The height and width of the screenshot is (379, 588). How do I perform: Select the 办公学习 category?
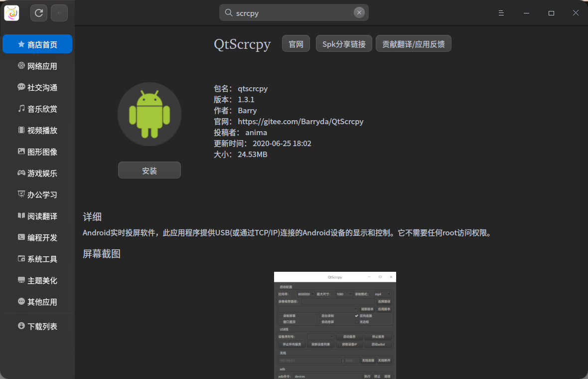coord(37,194)
